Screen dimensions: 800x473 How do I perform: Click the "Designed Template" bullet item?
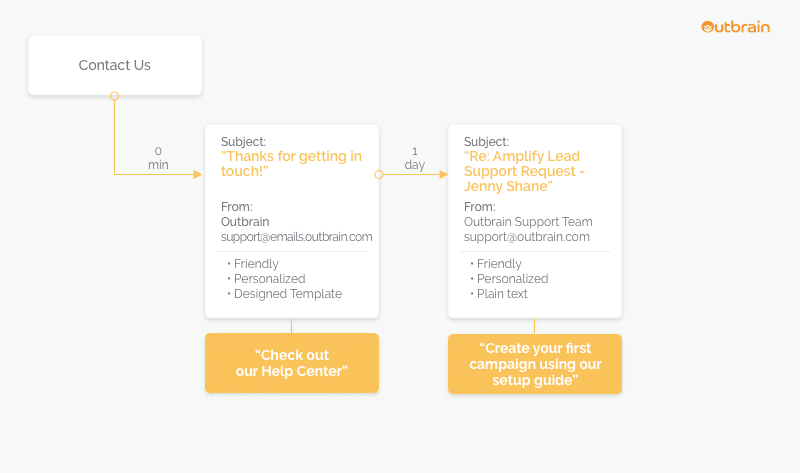coord(285,294)
